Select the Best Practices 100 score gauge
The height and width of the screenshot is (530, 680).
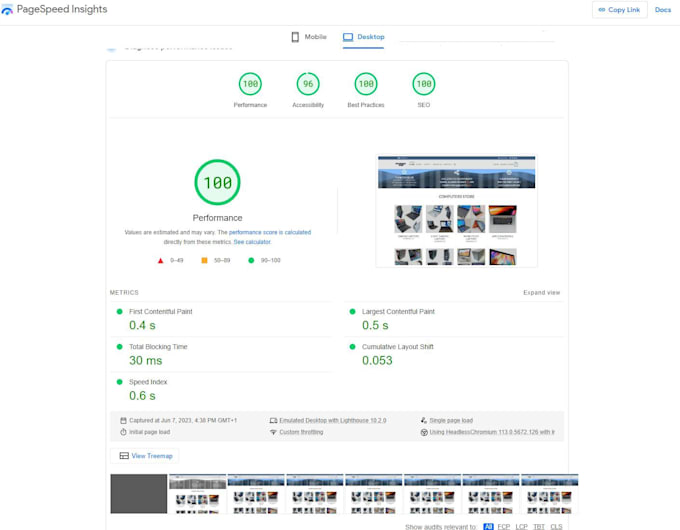(366, 84)
